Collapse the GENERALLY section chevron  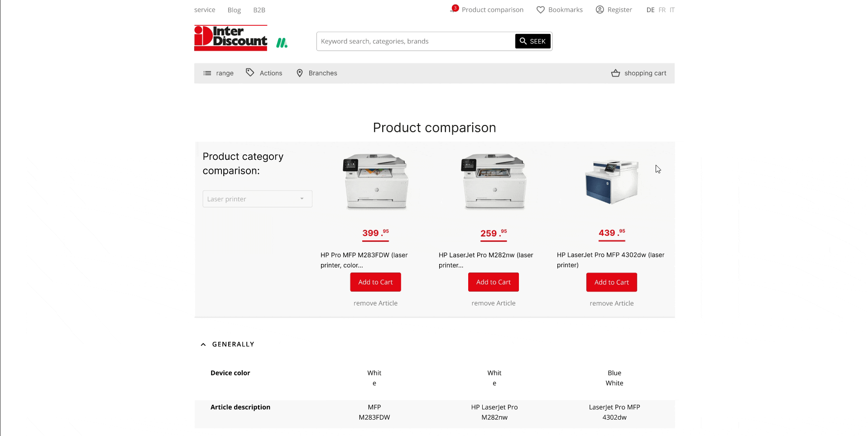(x=203, y=345)
